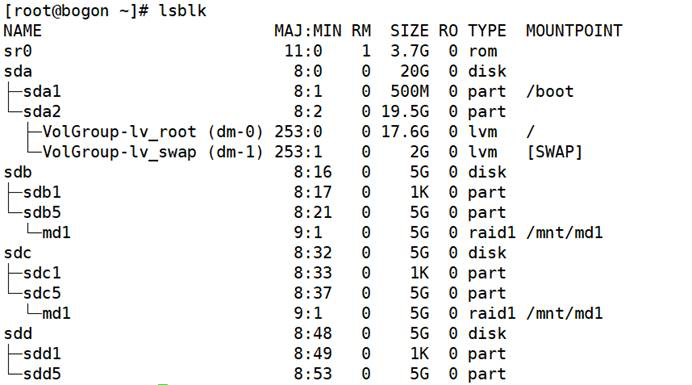Select the partition name sdd5
The height and width of the screenshot is (385, 692).
pyautogui.click(x=42, y=374)
